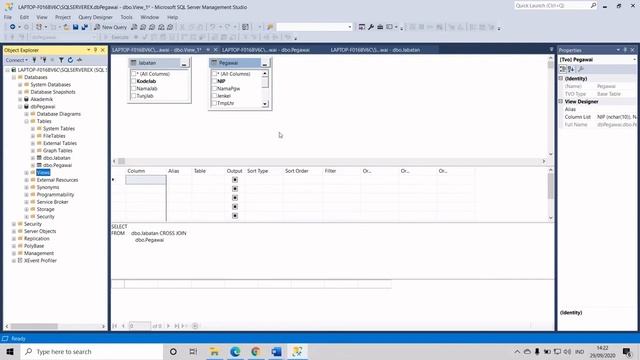The width and height of the screenshot is (640, 360).
Task: Expand the Views folder node
Action: [27, 173]
